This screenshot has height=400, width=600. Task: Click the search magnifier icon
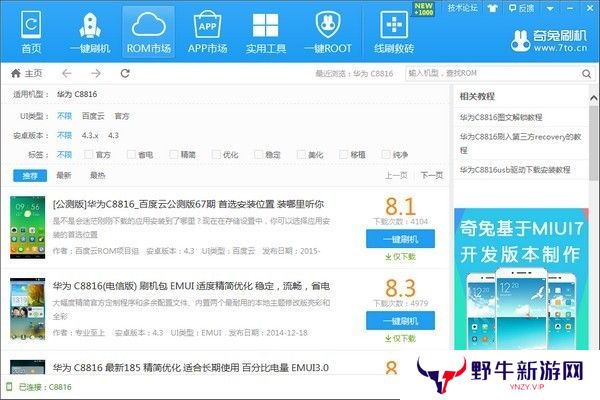point(586,73)
